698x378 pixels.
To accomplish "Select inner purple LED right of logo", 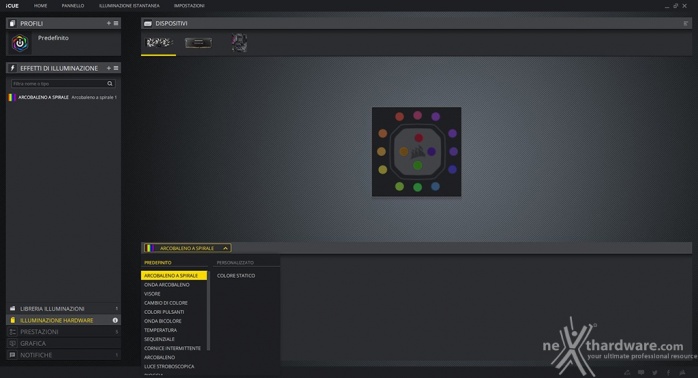I will (x=431, y=152).
